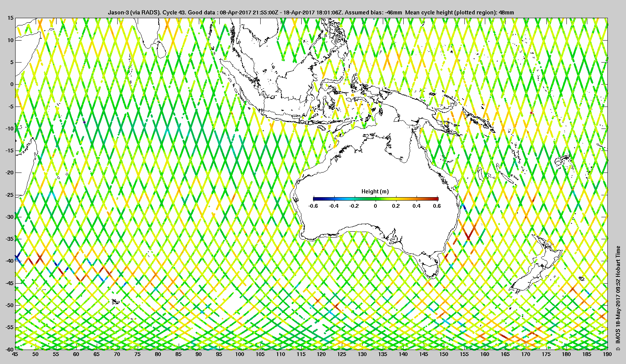Click longitude tick label 45 on the bottom axis
Viewport: 626px width, 364px height.
15,354
